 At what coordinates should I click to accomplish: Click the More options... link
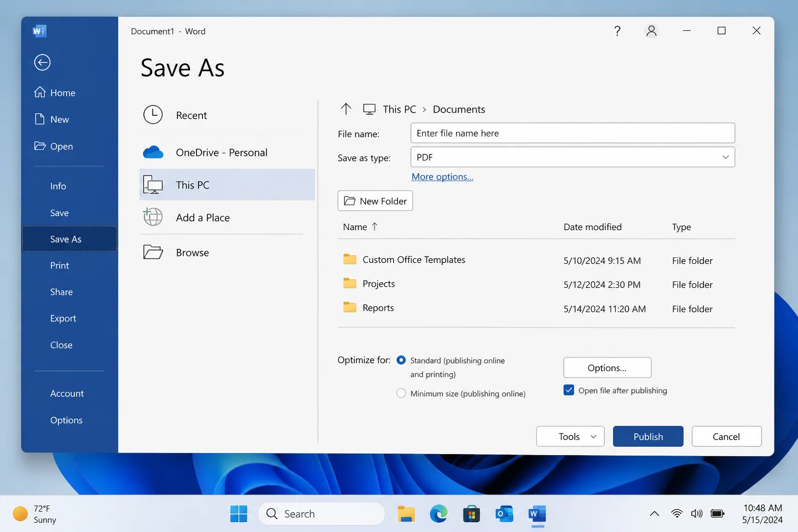pyautogui.click(x=442, y=177)
